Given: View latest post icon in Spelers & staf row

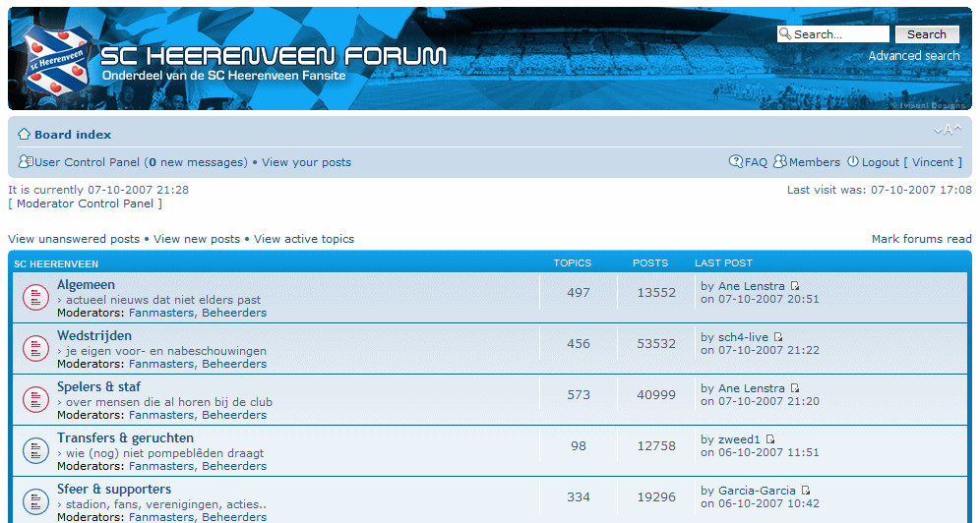Looking at the screenshot, I should click(x=794, y=388).
